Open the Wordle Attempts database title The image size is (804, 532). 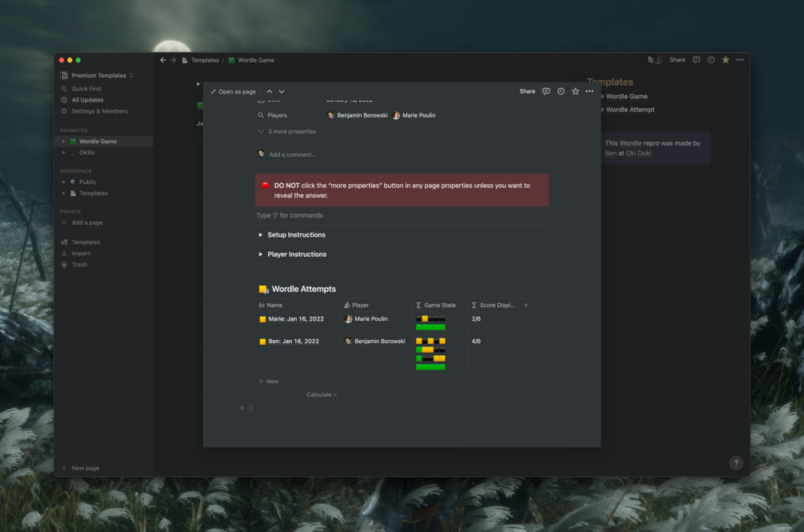click(x=303, y=289)
